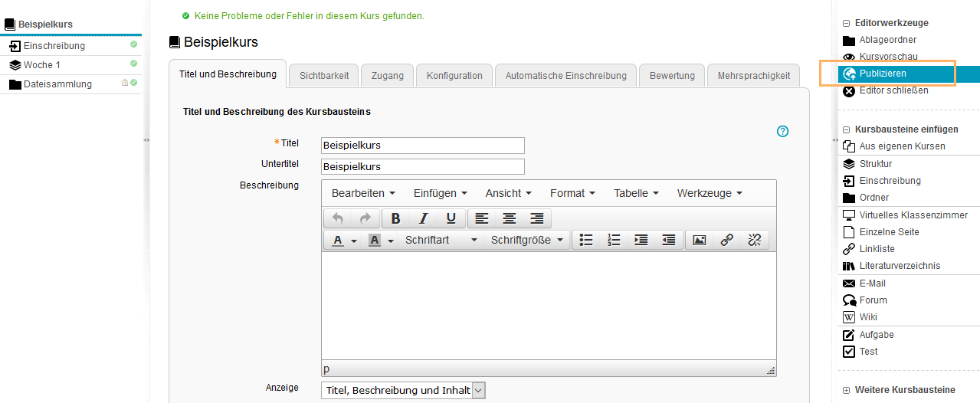This screenshot has width=980, height=403.
Task: Switch to the Sichtbarkeit tab
Action: tap(324, 75)
